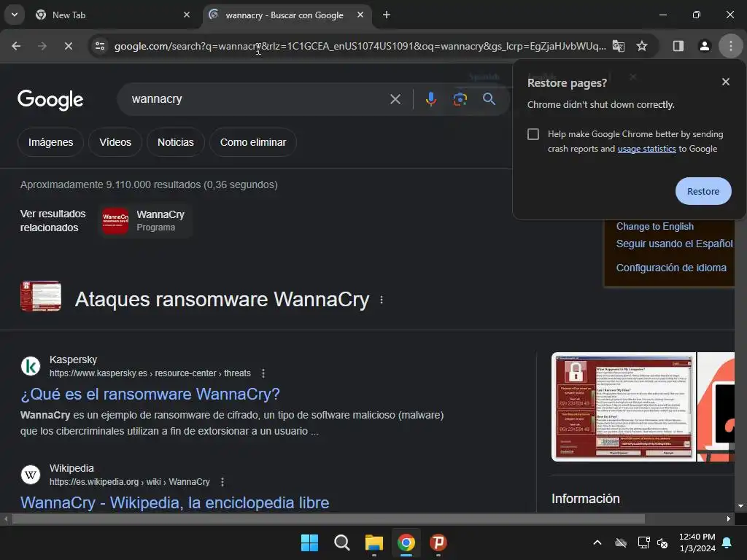Open the WannaCry Programa related result
The width and height of the screenshot is (747, 560).
145,221
